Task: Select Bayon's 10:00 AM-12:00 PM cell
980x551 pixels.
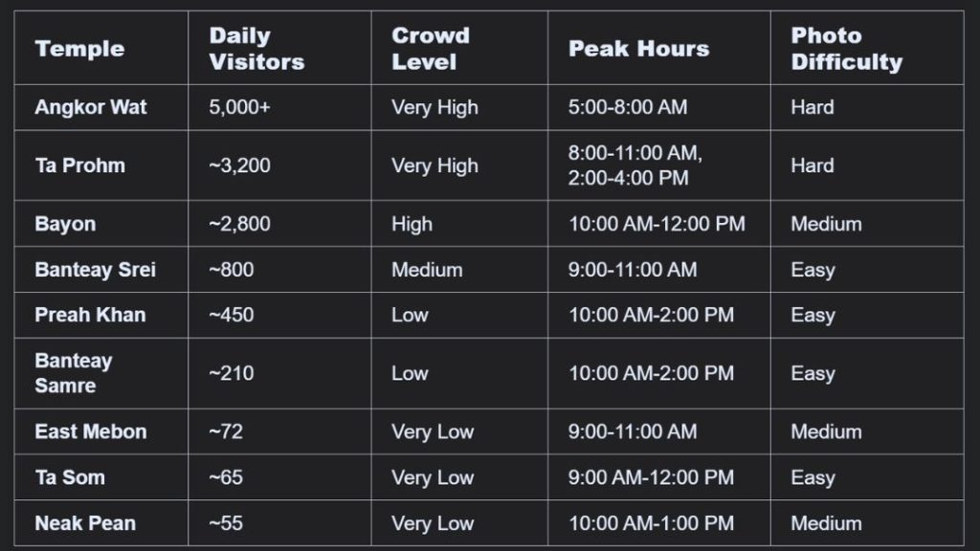Action: click(657, 224)
